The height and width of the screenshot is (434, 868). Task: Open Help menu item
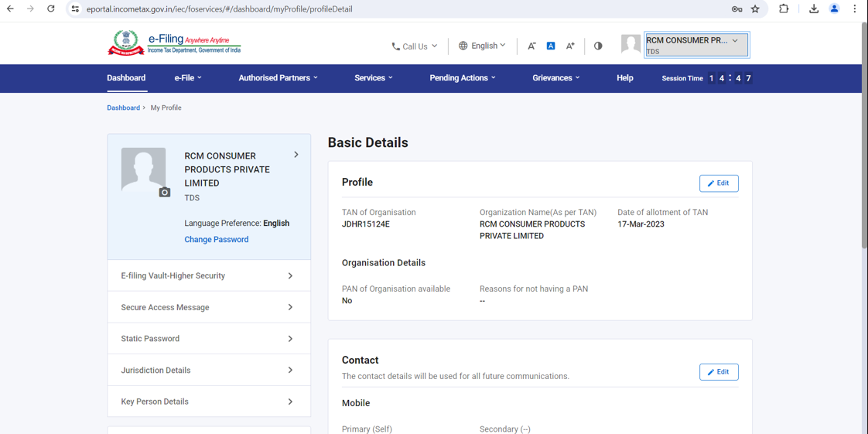[625, 78]
